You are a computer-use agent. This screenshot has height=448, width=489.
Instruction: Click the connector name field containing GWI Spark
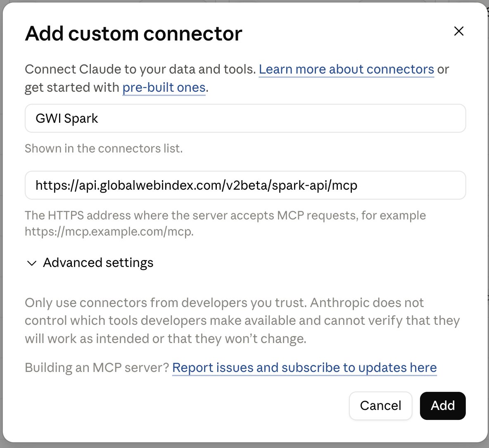[x=245, y=118]
